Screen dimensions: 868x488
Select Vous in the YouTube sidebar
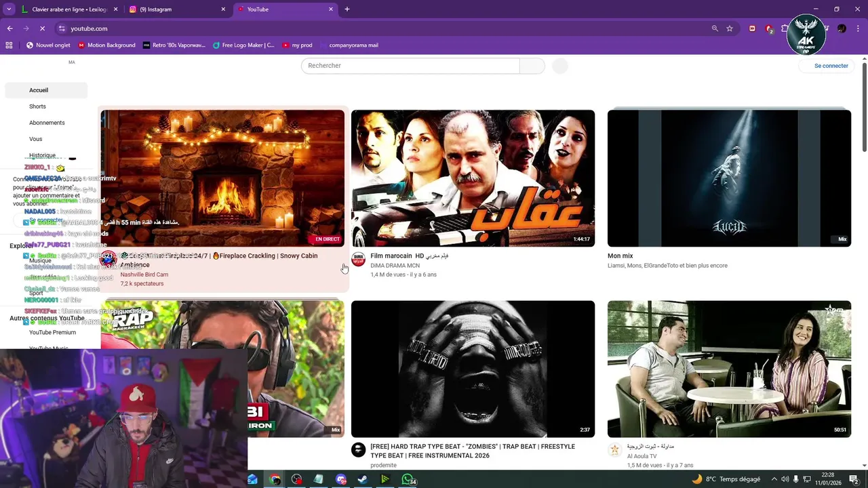46,139
